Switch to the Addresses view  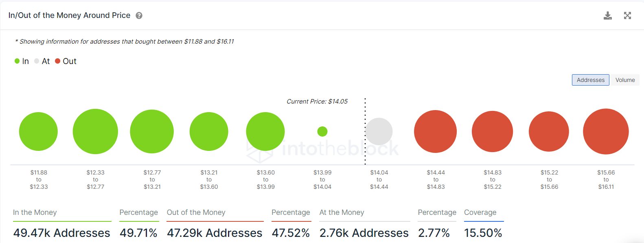[x=590, y=80]
